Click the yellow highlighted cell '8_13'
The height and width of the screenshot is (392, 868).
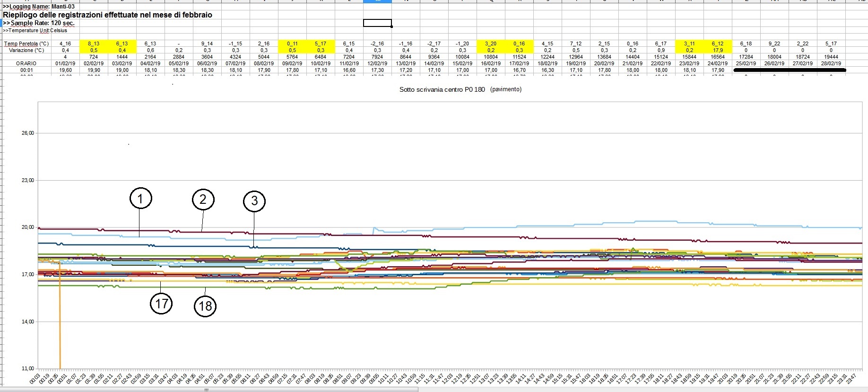pos(94,44)
